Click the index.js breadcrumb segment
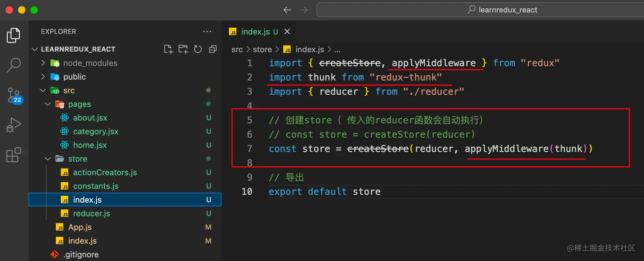644x261 pixels. tap(310, 49)
